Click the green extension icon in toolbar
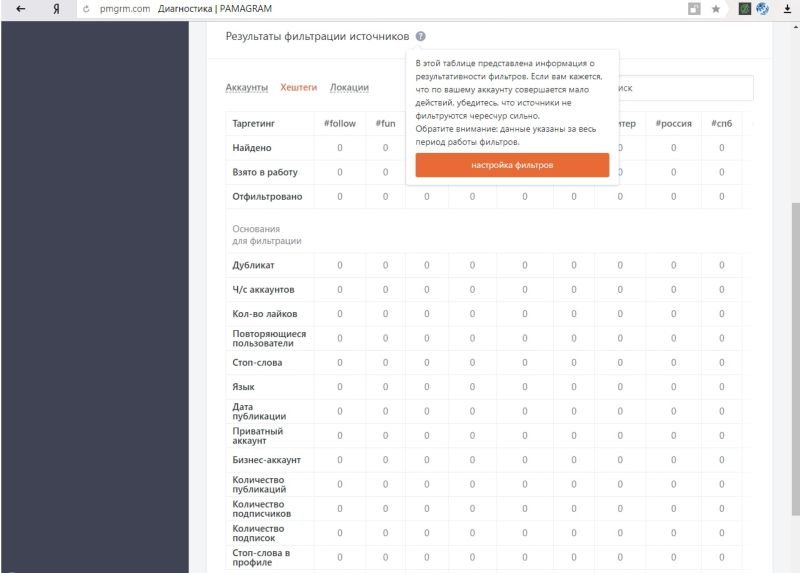 click(x=744, y=9)
